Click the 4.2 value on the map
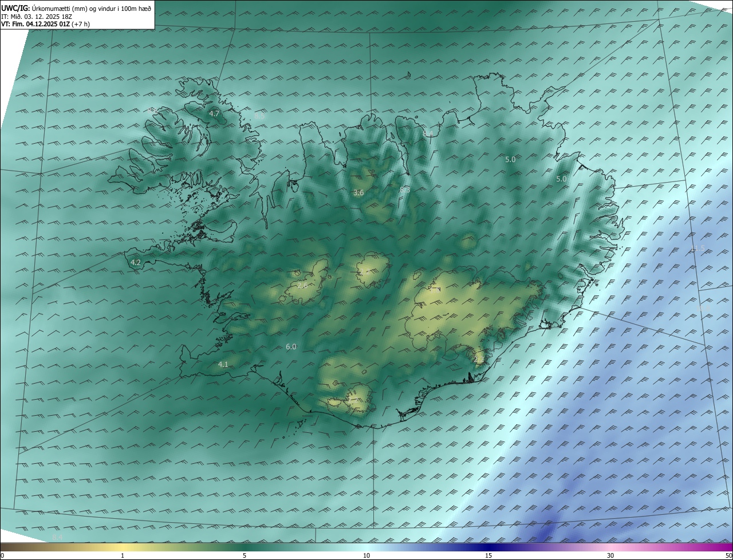The height and width of the screenshot is (560, 733). click(x=136, y=263)
